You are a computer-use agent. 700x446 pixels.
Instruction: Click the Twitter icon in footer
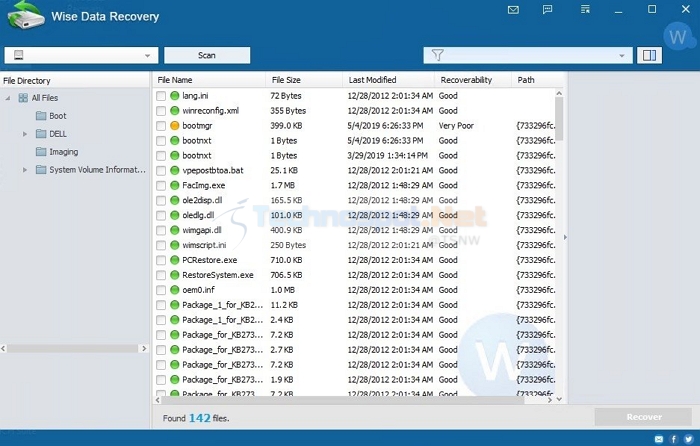point(688,439)
